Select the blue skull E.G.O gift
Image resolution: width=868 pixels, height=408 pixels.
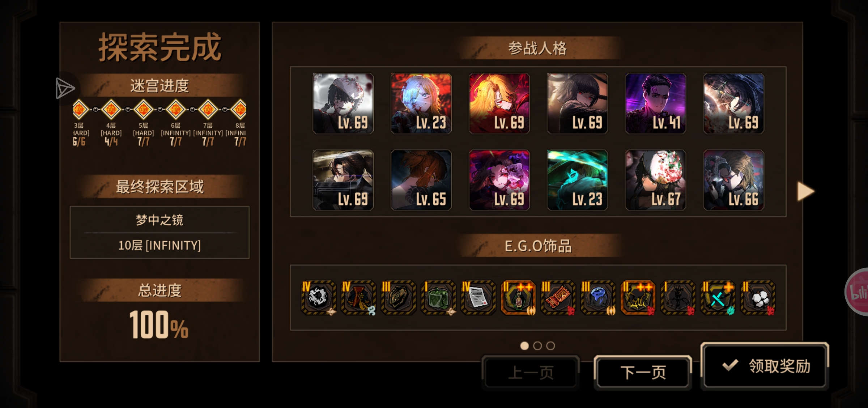(598, 297)
